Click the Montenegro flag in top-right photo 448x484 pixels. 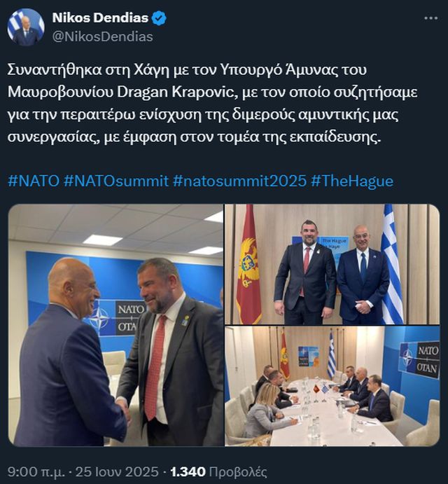tap(248, 264)
